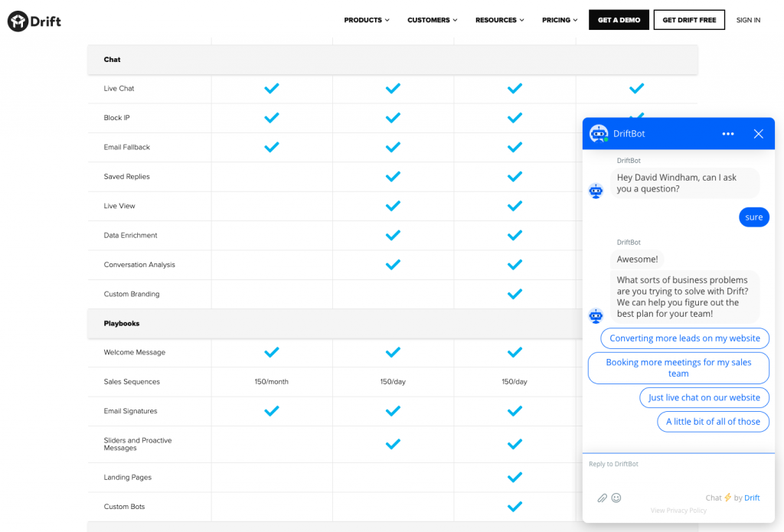
Task: Choose 'Converting more leads on my website' reply
Action: point(684,338)
